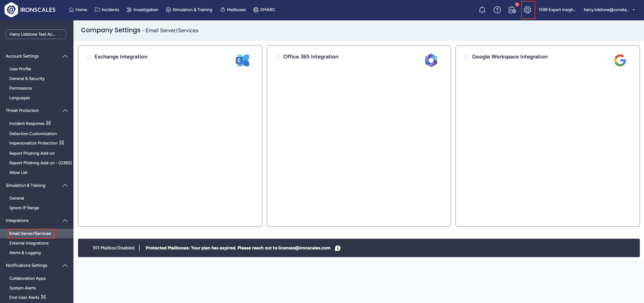The width and height of the screenshot is (644, 303).
Task: Select the Office 365 Integration radio button
Action: pyautogui.click(x=278, y=57)
